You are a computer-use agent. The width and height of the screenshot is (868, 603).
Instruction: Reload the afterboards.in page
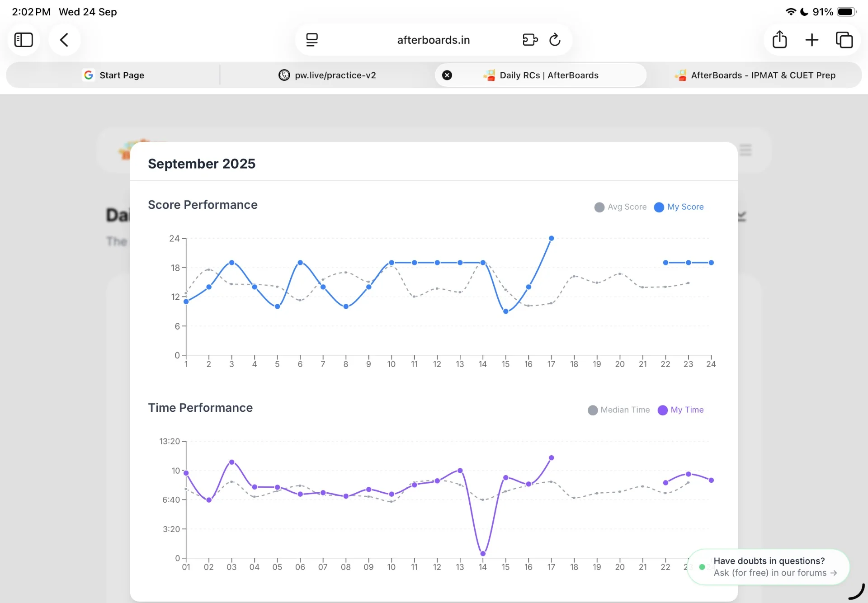pos(555,40)
